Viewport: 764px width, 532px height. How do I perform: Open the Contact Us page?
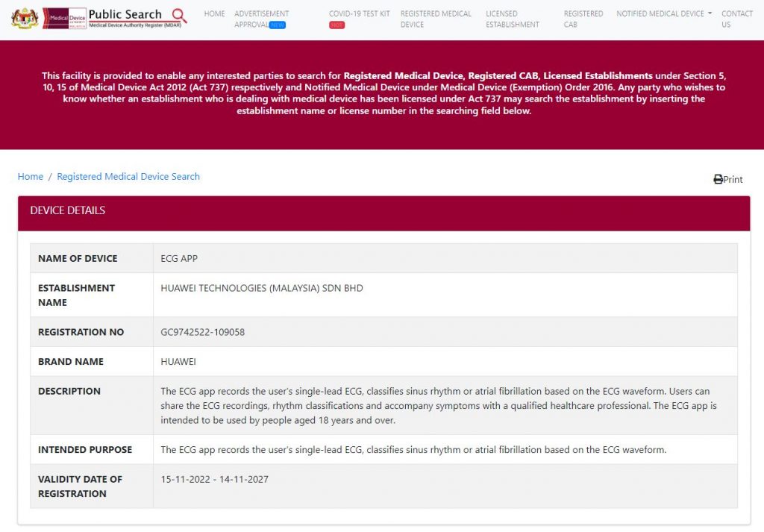736,19
